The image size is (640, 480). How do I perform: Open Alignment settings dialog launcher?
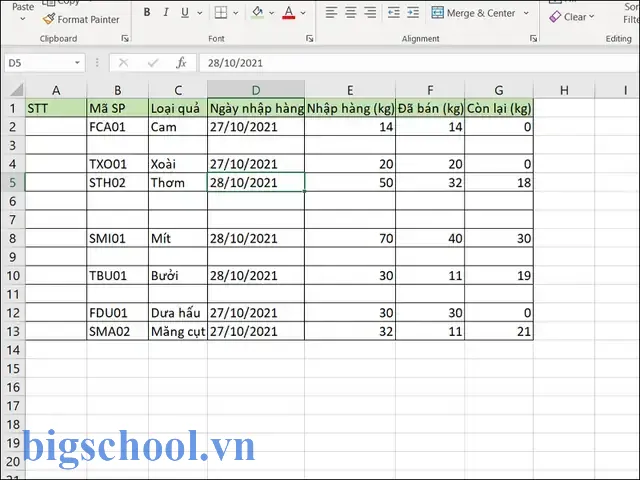(533, 39)
